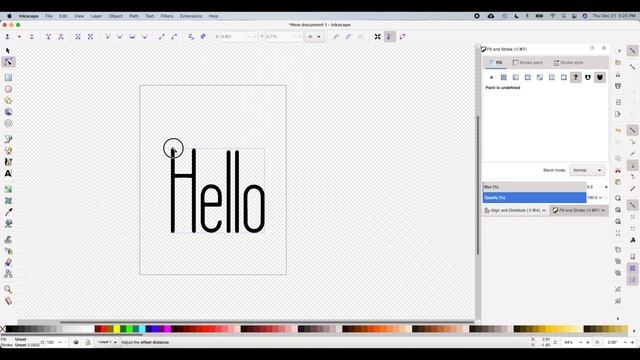This screenshot has width=640, height=360.
Task: Click zoom-out minus in status bar
Action: 581,342
